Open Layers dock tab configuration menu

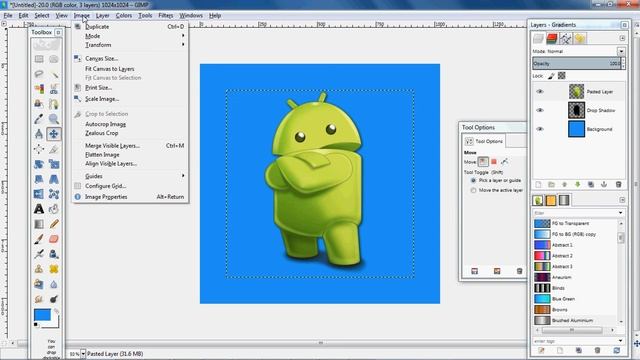click(622, 38)
